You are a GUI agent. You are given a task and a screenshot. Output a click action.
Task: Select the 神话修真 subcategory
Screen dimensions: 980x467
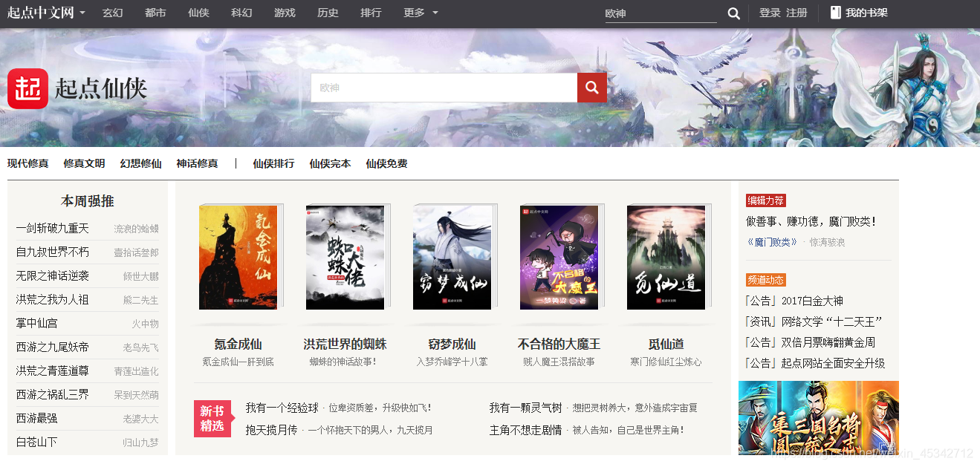[197, 163]
